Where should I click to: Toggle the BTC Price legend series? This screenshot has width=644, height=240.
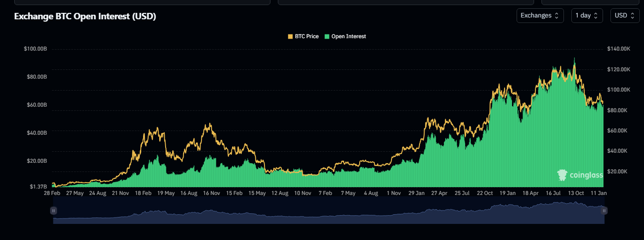[x=306, y=36]
